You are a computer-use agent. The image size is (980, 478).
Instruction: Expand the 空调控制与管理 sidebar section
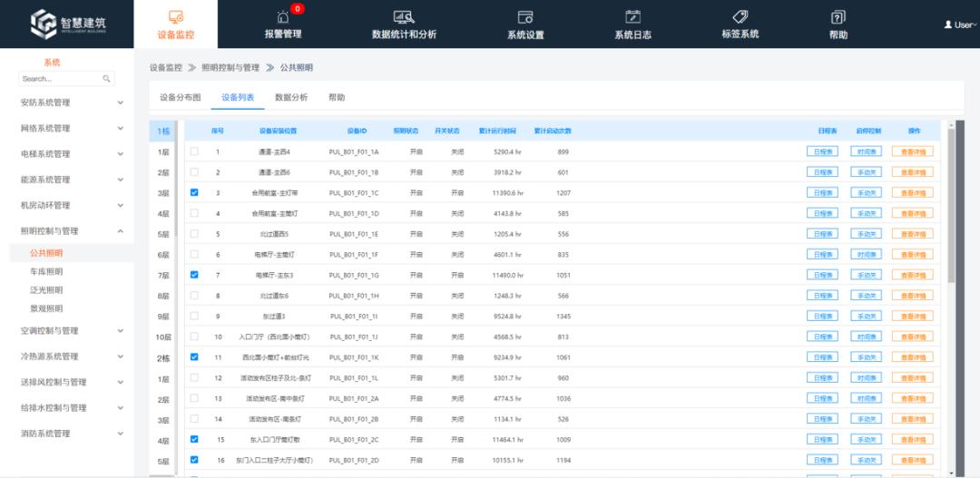[x=120, y=331]
